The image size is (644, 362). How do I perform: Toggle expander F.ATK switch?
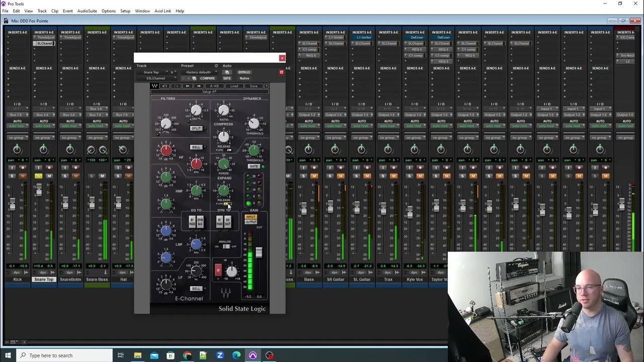pos(228,204)
